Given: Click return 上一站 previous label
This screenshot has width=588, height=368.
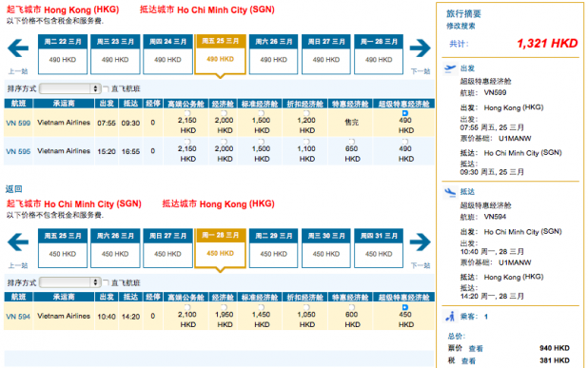Looking at the screenshot, I should [18, 265].
